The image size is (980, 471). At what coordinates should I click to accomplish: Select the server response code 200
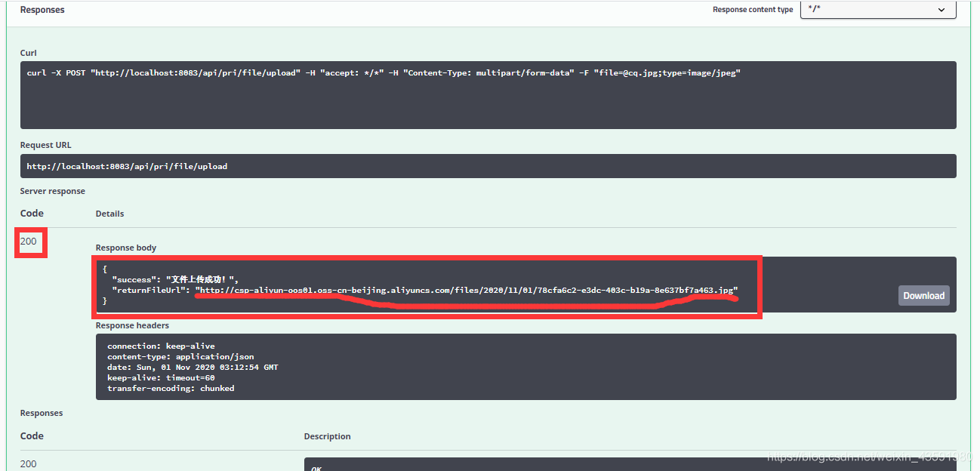click(29, 242)
